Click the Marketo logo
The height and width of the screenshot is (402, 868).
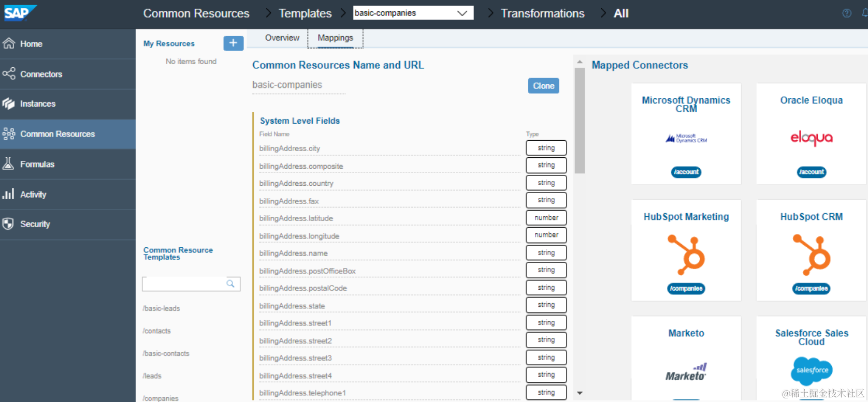click(x=686, y=373)
